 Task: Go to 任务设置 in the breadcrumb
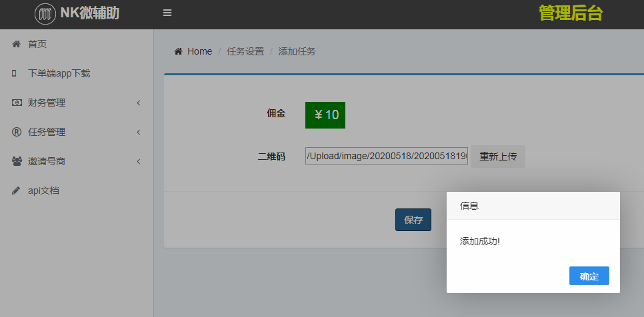245,51
